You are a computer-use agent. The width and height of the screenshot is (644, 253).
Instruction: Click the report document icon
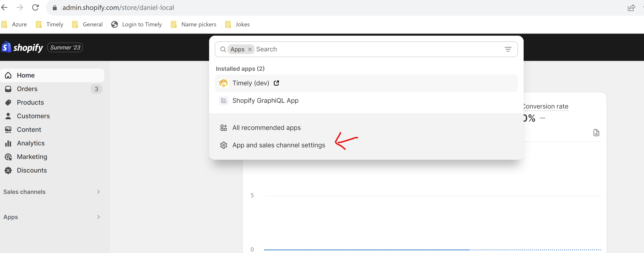click(x=596, y=133)
